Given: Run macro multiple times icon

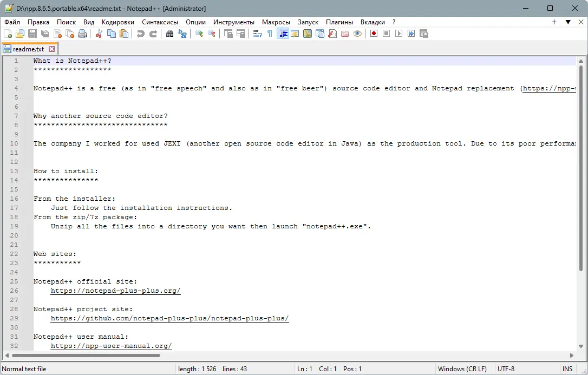Looking at the screenshot, I should (x=411, y=34).
